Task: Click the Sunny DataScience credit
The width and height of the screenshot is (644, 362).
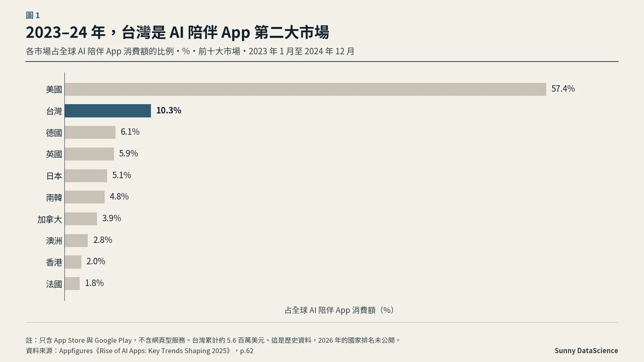Action: click(586, 350)
